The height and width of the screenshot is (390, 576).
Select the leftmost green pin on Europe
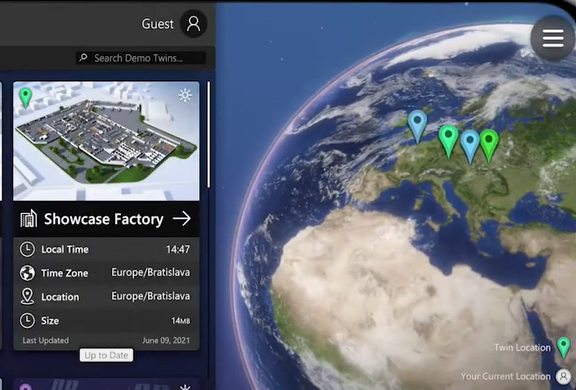pyautogui.click(x=448, y=141)
